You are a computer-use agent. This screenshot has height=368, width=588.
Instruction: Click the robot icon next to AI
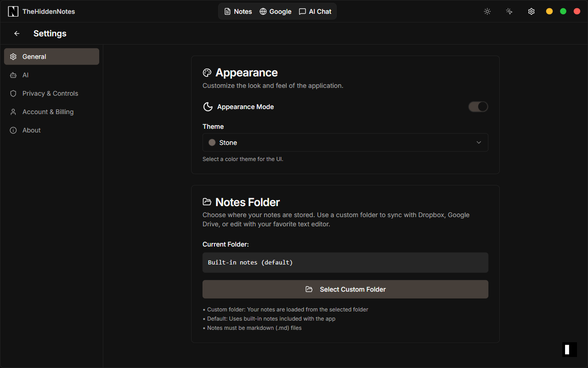[x=13, y=75]
